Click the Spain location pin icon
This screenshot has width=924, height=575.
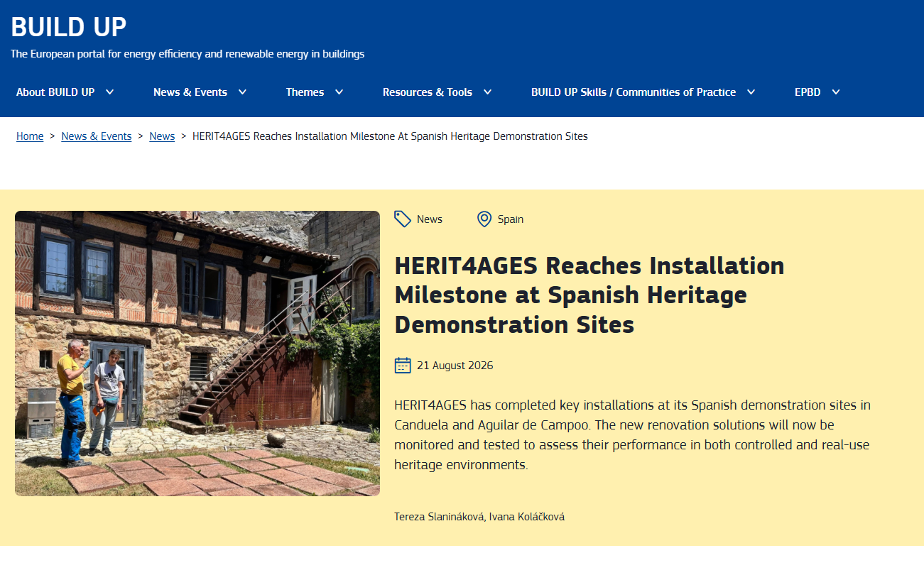point(484,219)
